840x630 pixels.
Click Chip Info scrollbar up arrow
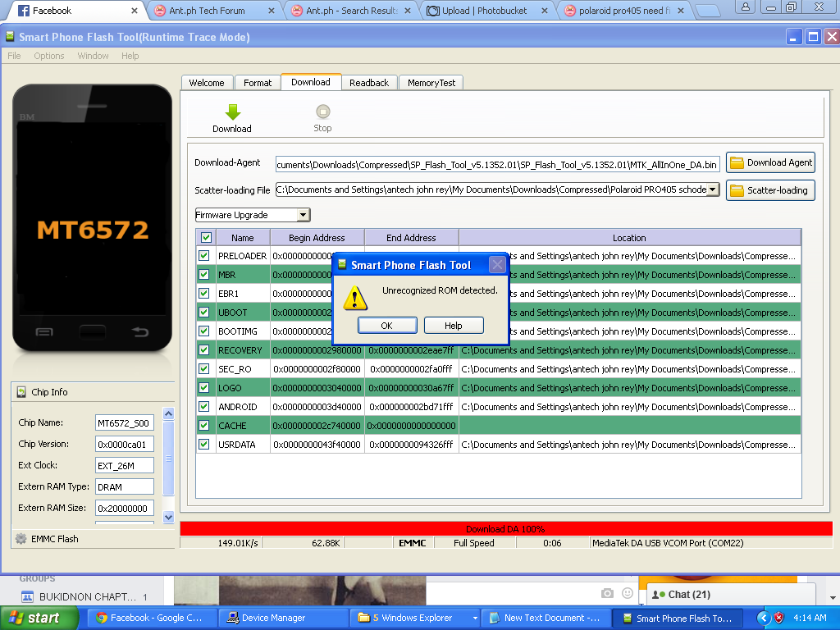click(x=169, y=413)
